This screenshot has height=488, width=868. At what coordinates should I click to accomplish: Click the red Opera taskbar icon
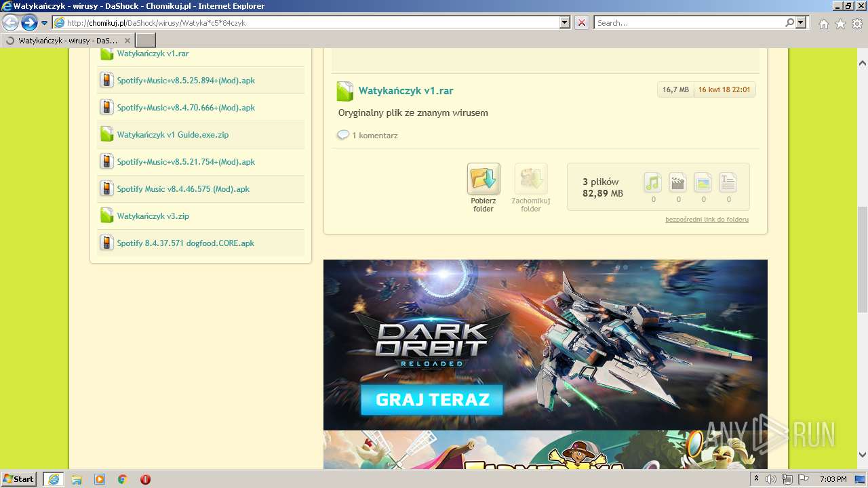pyautogui.click(x=145, y=479)
